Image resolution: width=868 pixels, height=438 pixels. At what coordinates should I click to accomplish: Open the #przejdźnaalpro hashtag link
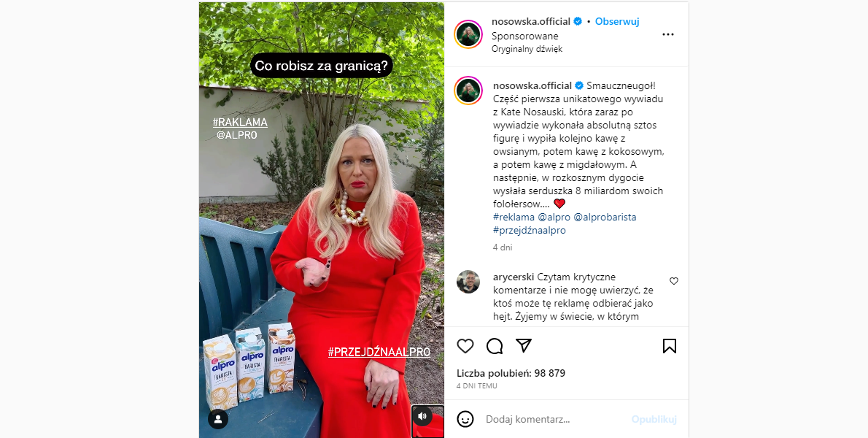(x=530, y=231)
